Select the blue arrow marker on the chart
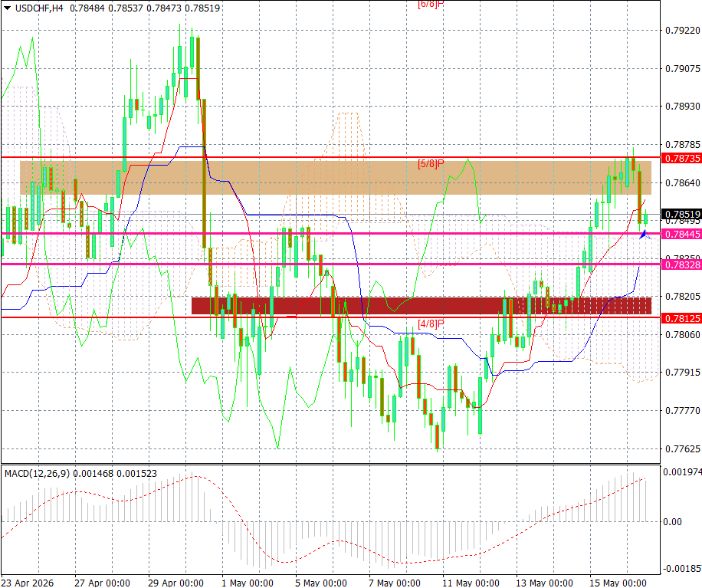 pos(645,235)
